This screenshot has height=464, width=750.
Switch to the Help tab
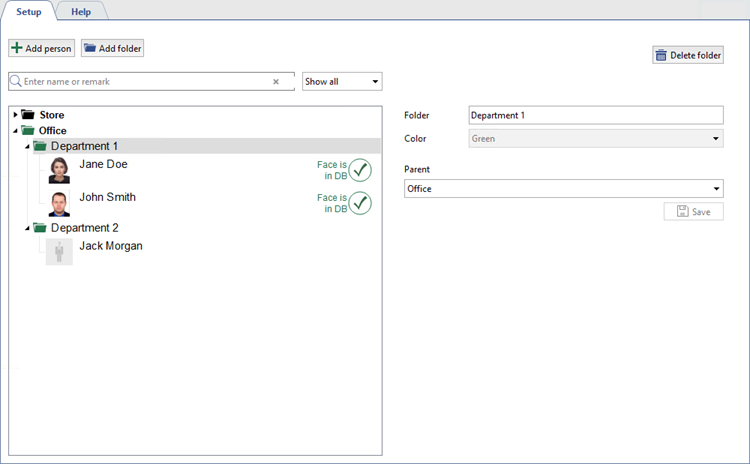[x=81, y=11]
